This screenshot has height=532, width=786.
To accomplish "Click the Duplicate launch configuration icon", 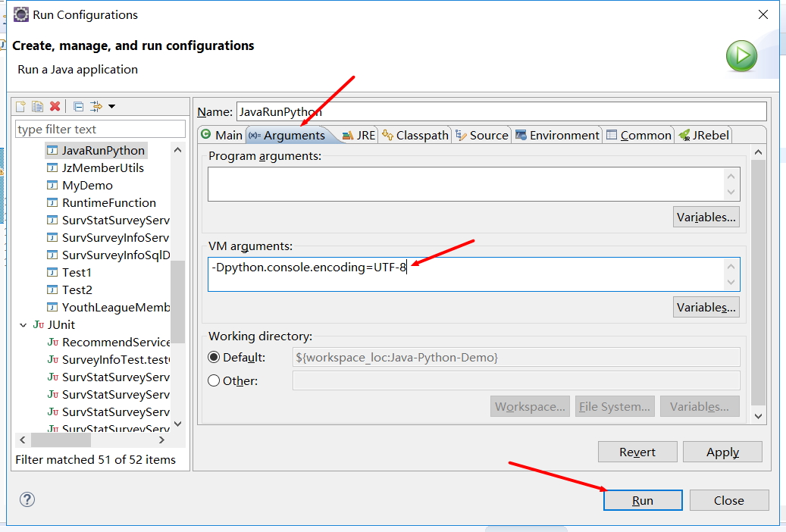I will pos(37,106).
